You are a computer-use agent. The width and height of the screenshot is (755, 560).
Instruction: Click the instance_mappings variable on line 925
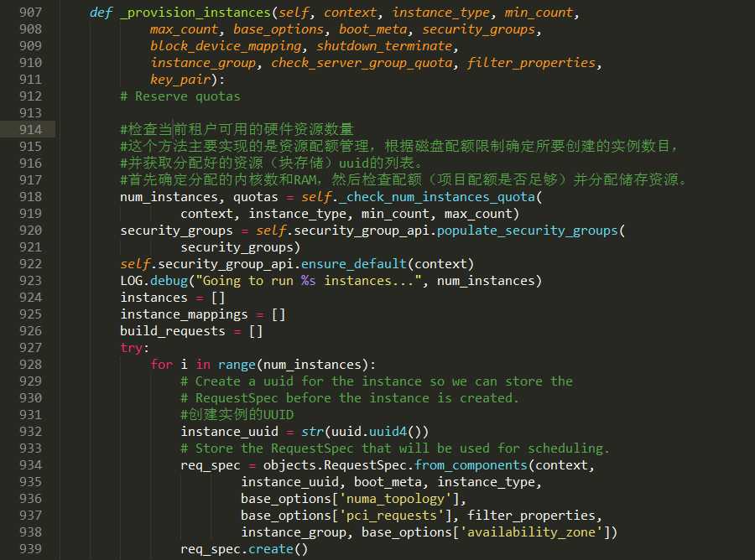click(x=184, y=314)
